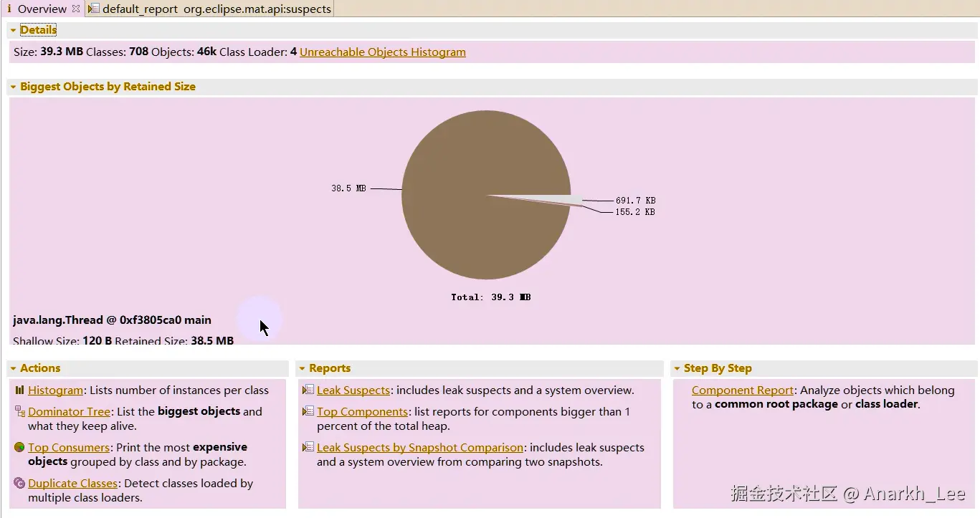Open the Unreachable Objects Histogram link
Screen dimensions: 980x518
[x=383, y=52]
